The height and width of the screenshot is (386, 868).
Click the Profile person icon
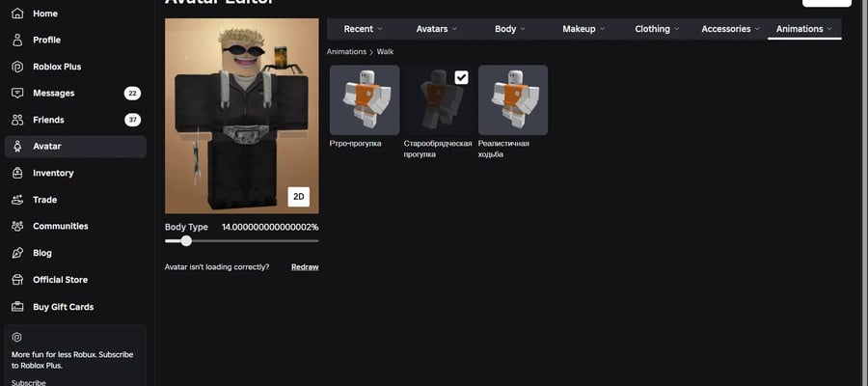(17, 40)
